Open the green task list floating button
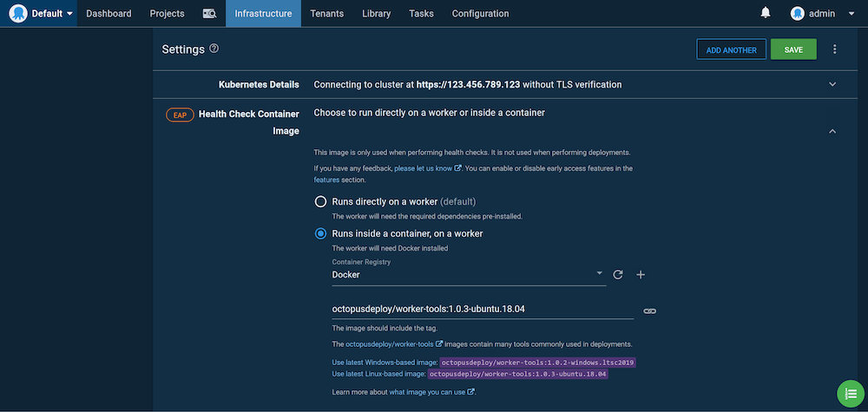This screenshot has width=868, height=412. click(x=851, y=394)
